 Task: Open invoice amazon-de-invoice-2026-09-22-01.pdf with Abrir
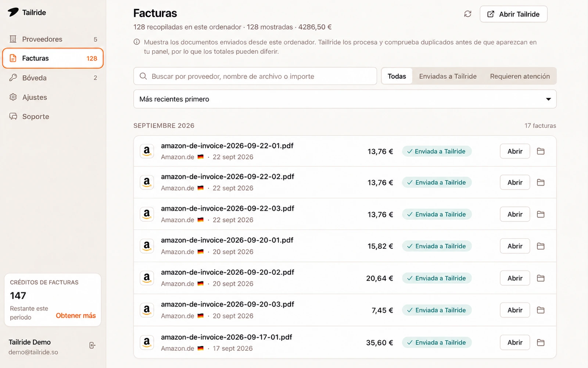515,151
